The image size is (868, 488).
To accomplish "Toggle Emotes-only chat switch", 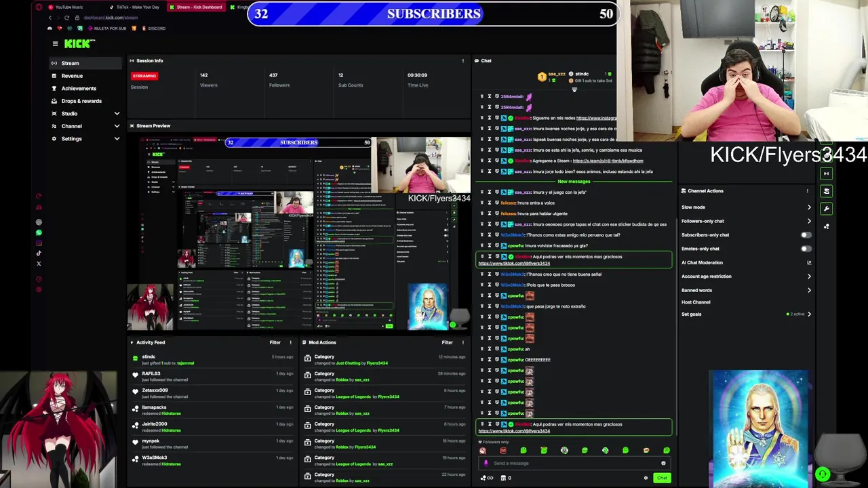I will point(805,249).
